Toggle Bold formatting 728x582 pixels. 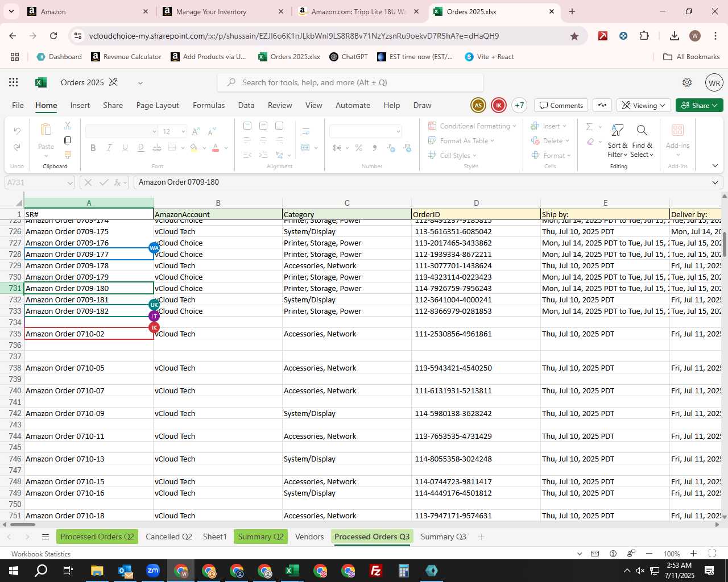click(x=93, y=148)
